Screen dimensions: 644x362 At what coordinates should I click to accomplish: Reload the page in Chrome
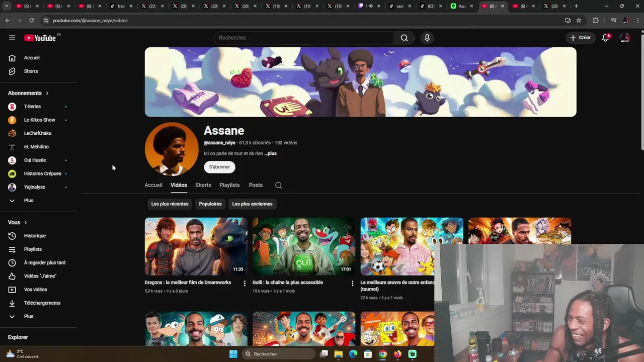[31, 21]
